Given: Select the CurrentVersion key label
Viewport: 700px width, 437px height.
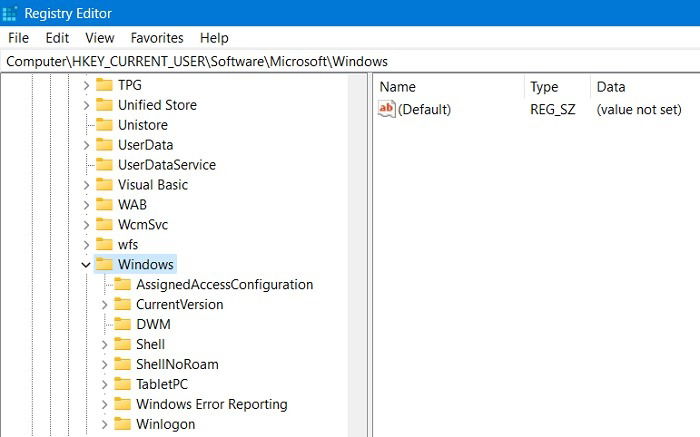Looking at the screenshot, I should (x=179, y=304).
